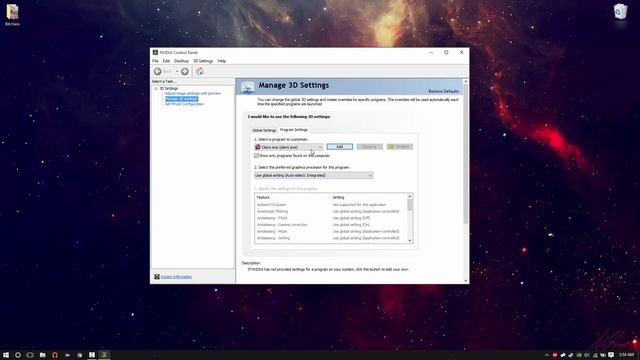Open preferred graphics processor dropdown
The width and height of the screenshot is (640, 360).
[x=313, y=176]
